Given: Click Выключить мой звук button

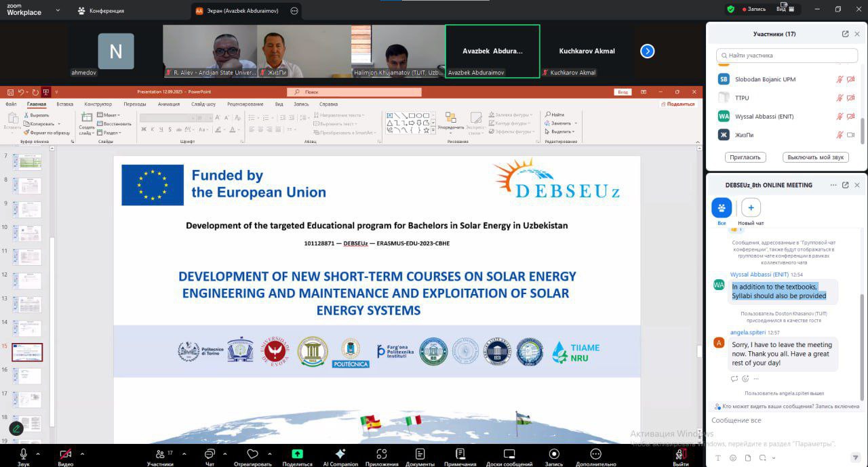Looking at the screenshot, I should (815, 157).
